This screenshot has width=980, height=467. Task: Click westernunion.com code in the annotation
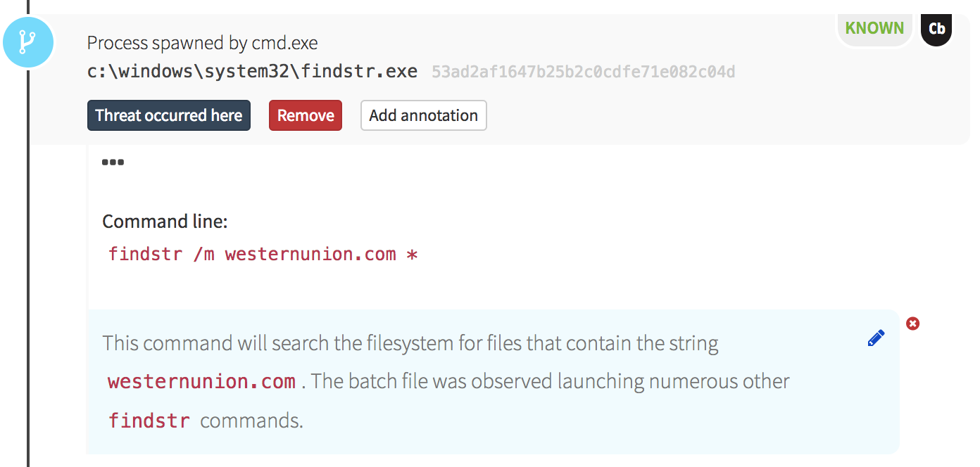click(201, 382)
